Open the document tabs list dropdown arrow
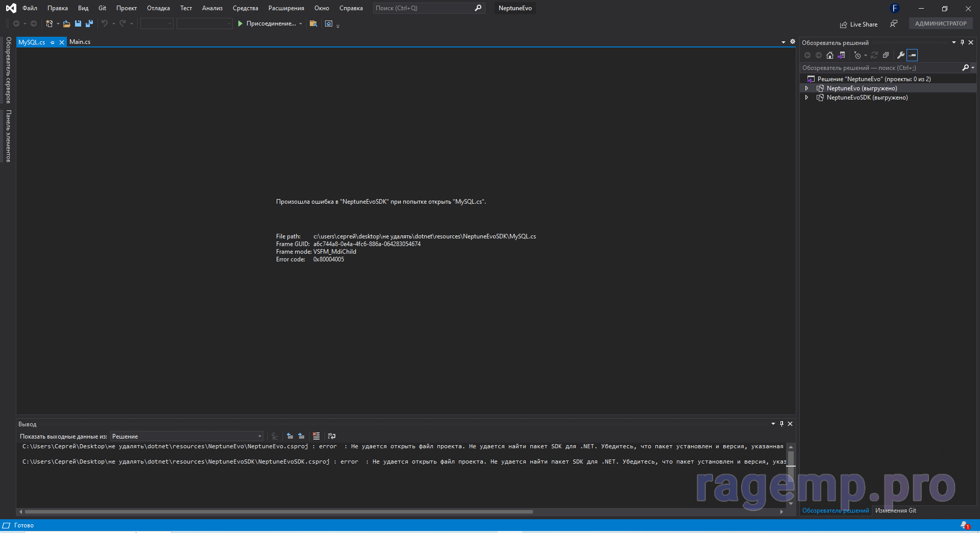This screenshot has width=980, height=533. (783, 42)
